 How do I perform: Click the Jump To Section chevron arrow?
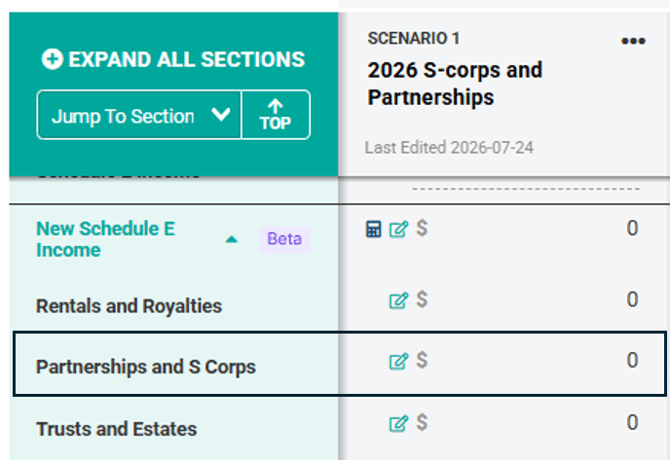[221, 114]
